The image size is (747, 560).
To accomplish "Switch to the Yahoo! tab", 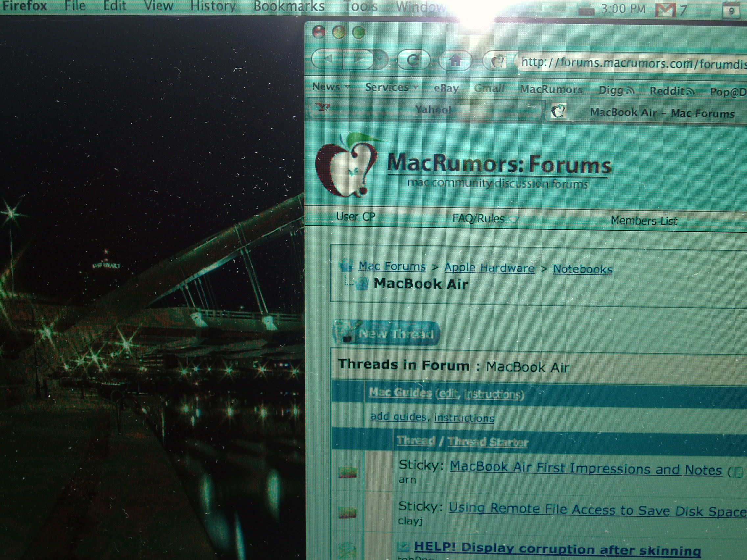I will click(x=432, y=110).
